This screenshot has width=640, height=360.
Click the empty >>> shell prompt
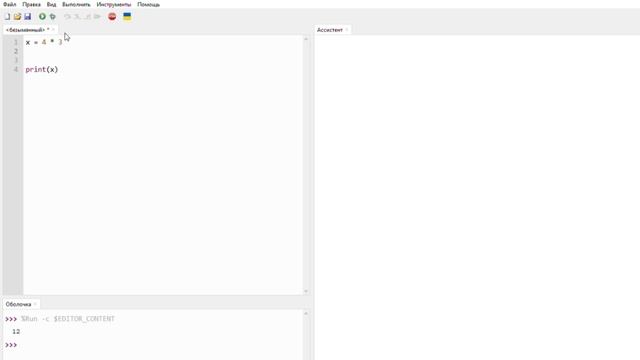coord(11,345)
